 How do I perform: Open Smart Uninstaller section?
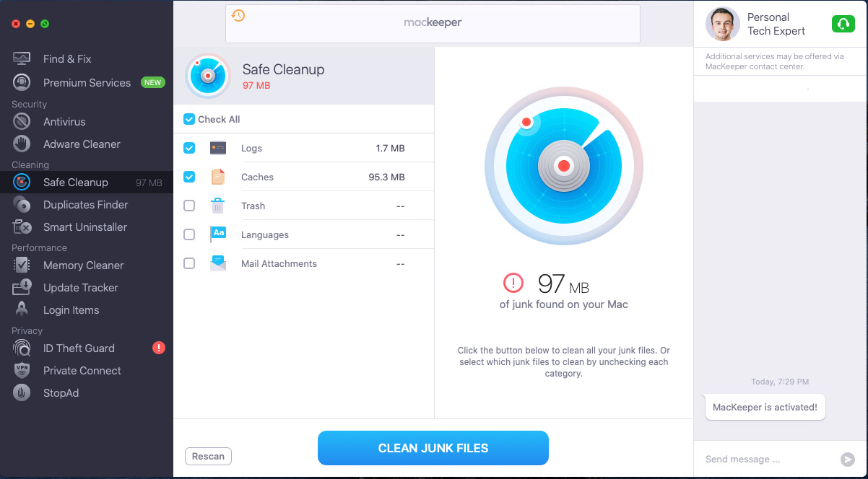pos(87,227)
